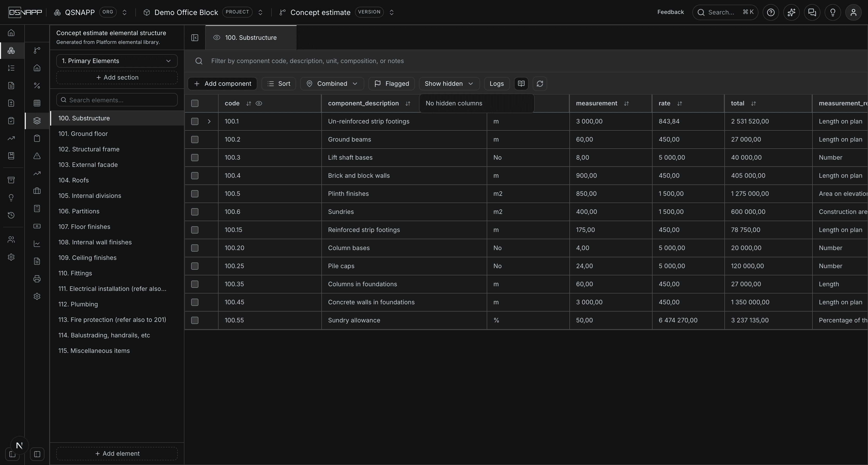Select the layers icon in second sidebar
Screen dimensions: 868x465
37,121
